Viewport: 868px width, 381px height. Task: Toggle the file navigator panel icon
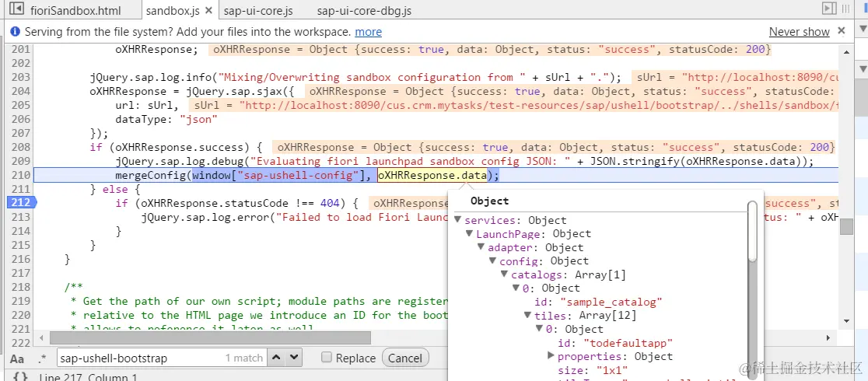click(17, 9)
